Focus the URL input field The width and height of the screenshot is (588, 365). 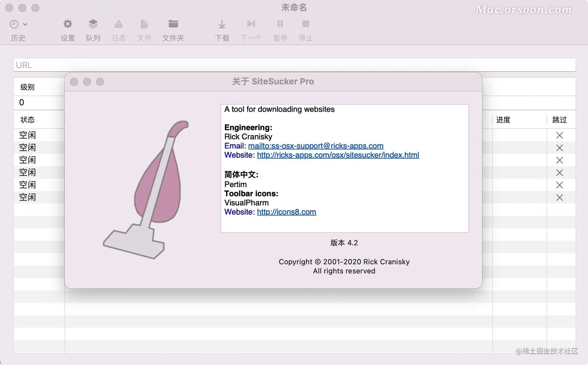(294, 65)
